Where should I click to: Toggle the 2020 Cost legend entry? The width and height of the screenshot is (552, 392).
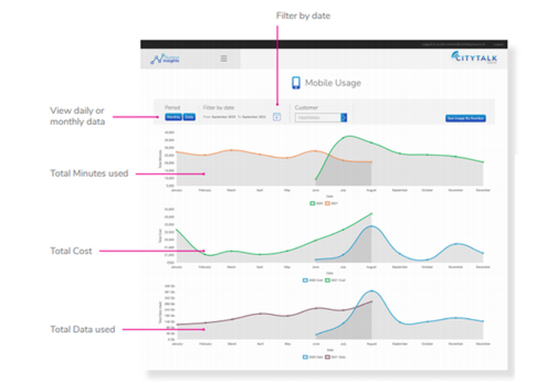[313, 281]
